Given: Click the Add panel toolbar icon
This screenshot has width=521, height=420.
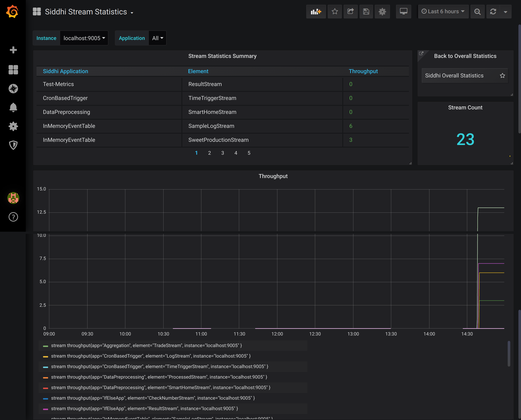Looking at the screenshot, I should click(x=316, y=12).
